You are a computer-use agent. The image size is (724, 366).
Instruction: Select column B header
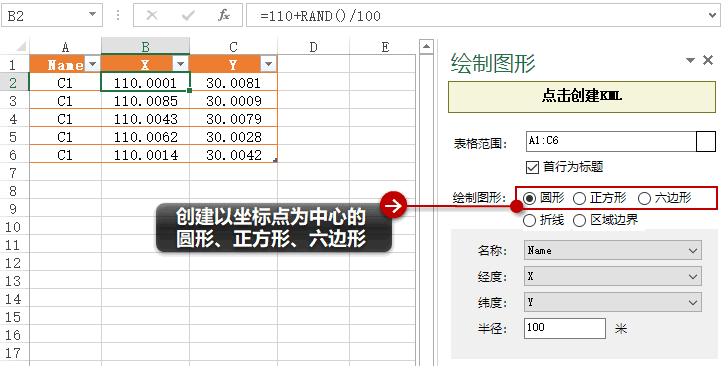[145, 47]
